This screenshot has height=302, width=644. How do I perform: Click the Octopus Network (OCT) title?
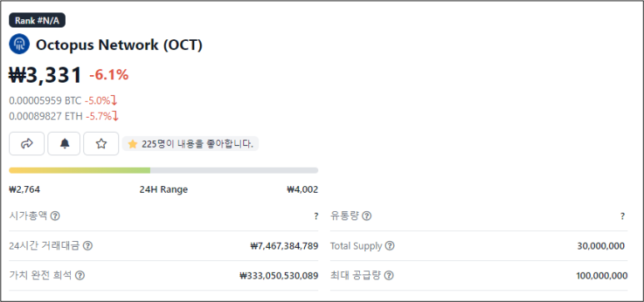point(119,45)
